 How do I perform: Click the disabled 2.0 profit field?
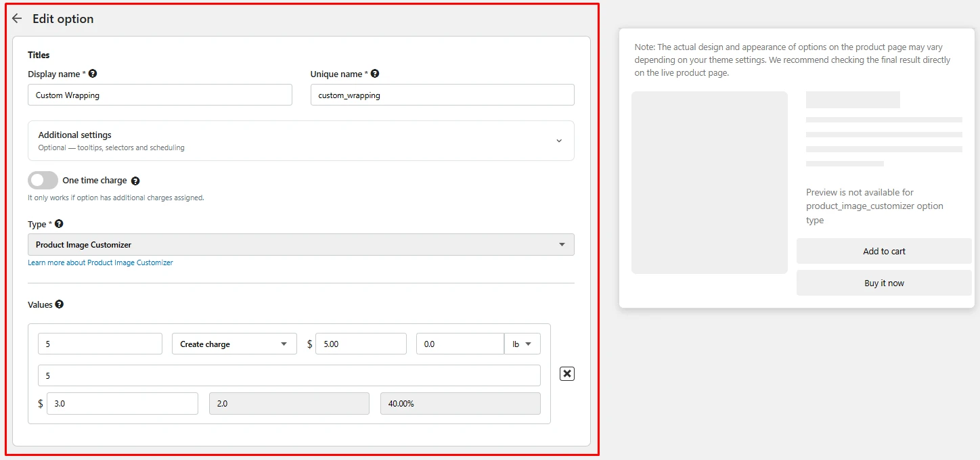pos(289,403)
